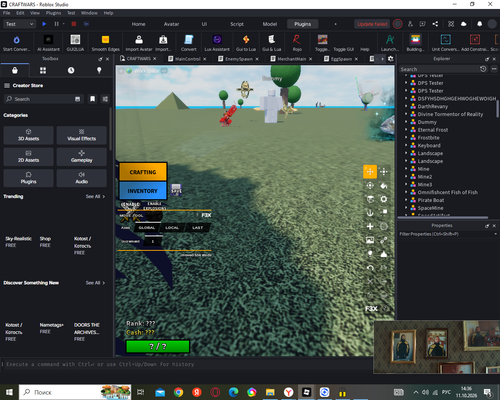Browse the Gameplay category

pos(82,157)
